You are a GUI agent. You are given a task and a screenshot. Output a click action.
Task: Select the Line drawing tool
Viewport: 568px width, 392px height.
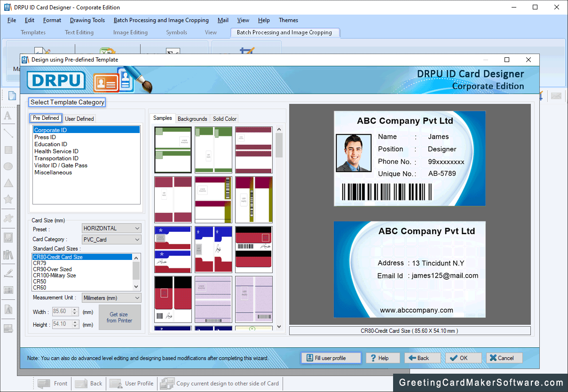point(8,133)
